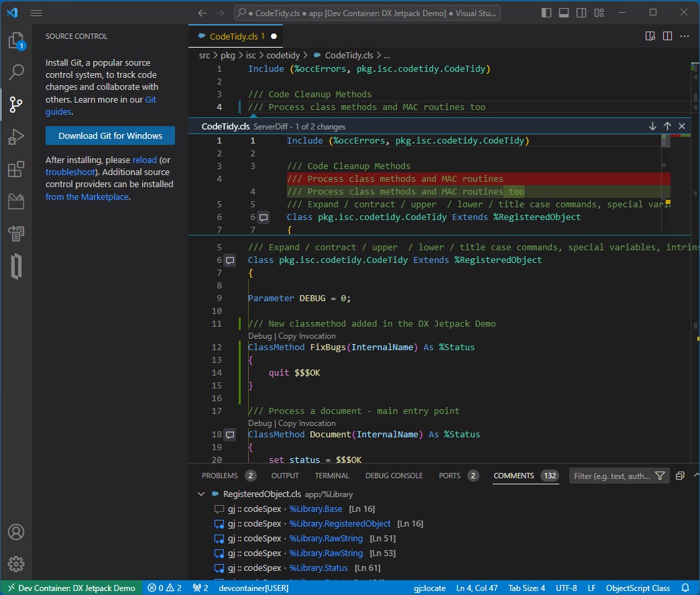Switch to the TERMINAL panel tab

click(332, 476)
